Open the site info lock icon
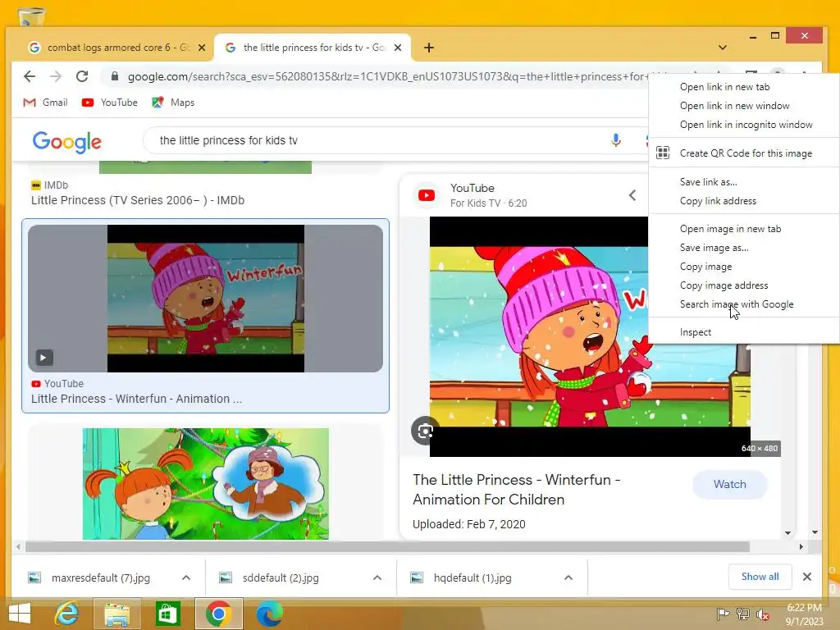 point(114,76)
